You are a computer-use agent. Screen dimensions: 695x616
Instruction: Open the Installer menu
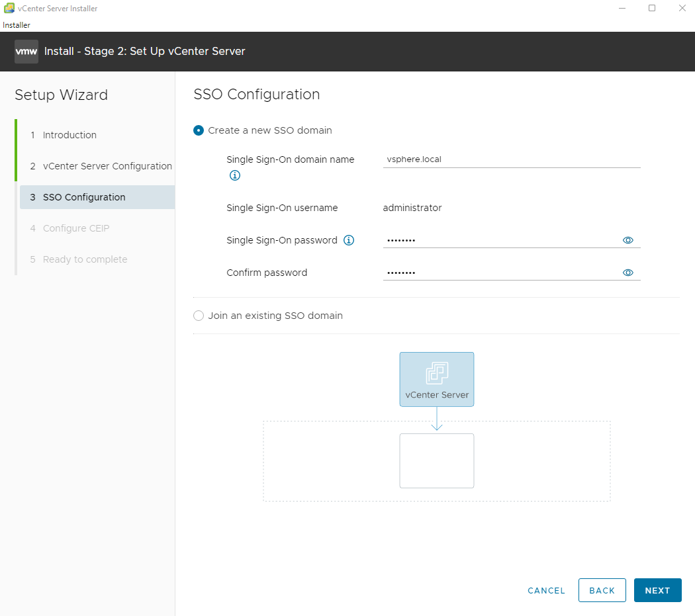click(17, 25)
